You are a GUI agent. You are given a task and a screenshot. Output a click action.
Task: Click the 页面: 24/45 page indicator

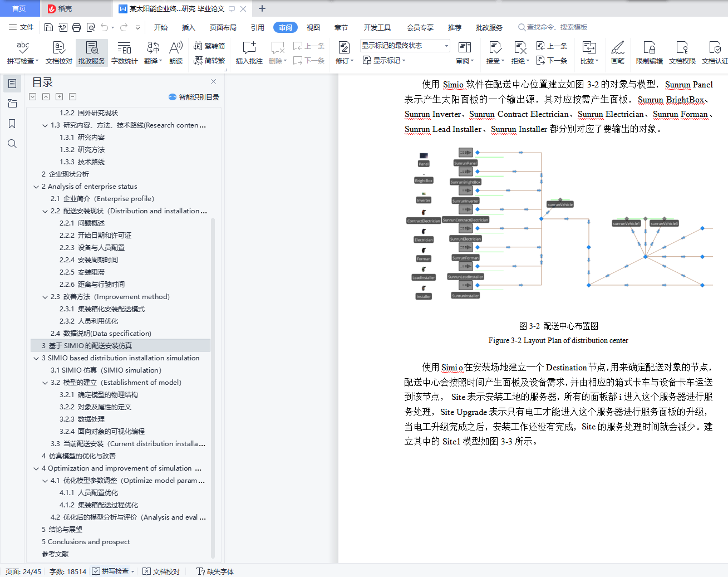point(23,571)
